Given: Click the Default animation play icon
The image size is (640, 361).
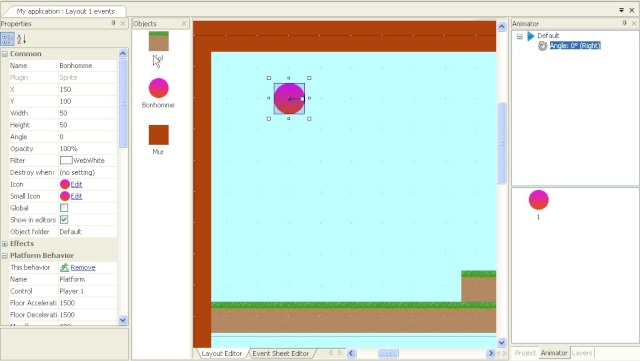Looking at the screenshot, I should tap(531, 36).
